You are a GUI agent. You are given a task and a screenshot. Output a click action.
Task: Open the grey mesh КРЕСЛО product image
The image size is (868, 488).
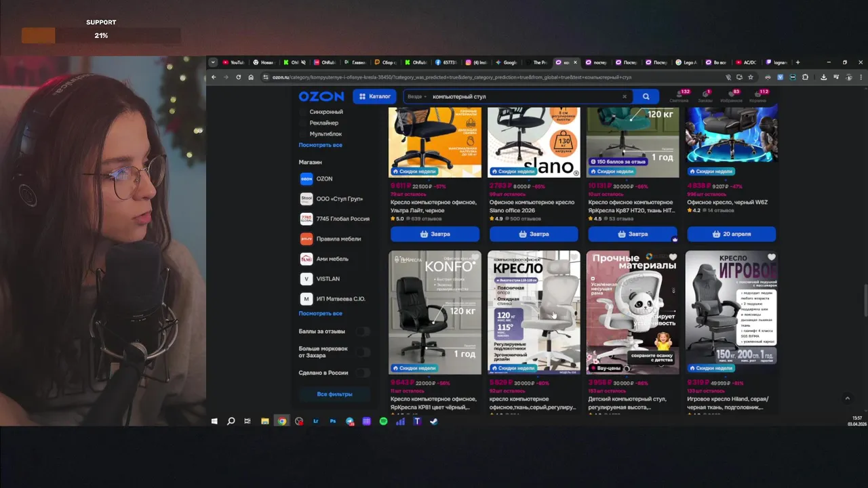tap(534, 312)
